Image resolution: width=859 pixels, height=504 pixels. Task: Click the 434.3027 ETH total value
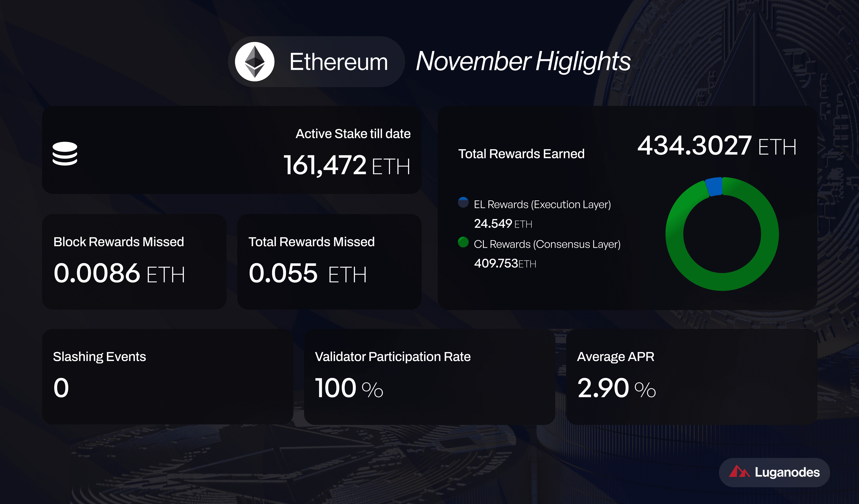coord(717,146)
